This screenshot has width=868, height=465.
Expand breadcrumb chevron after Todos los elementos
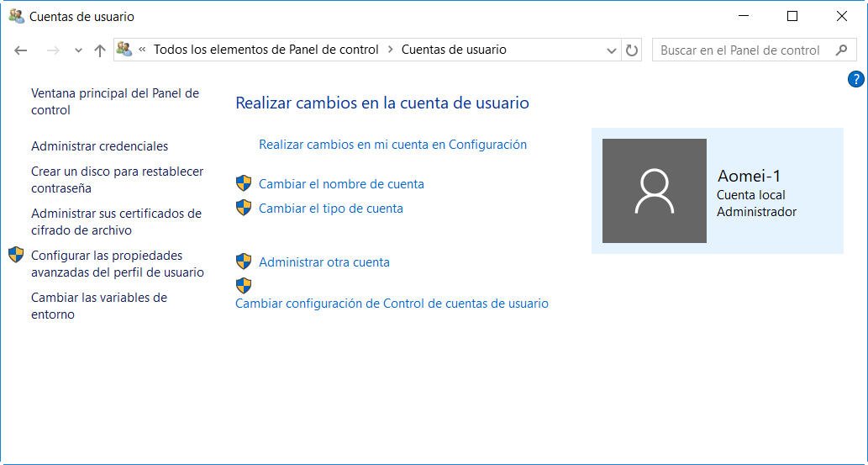[x=390, y=50]
